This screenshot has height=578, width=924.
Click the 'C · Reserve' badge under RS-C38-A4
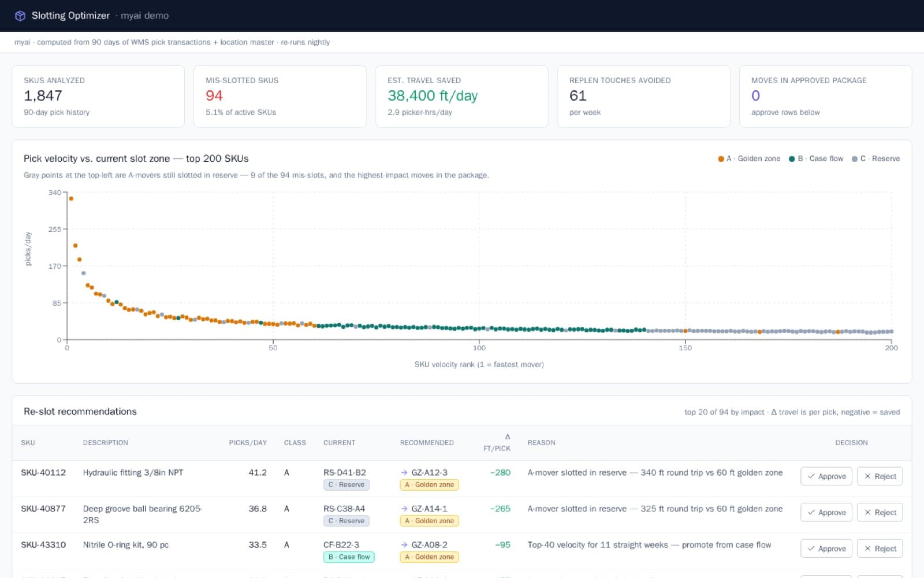[346, 521]
